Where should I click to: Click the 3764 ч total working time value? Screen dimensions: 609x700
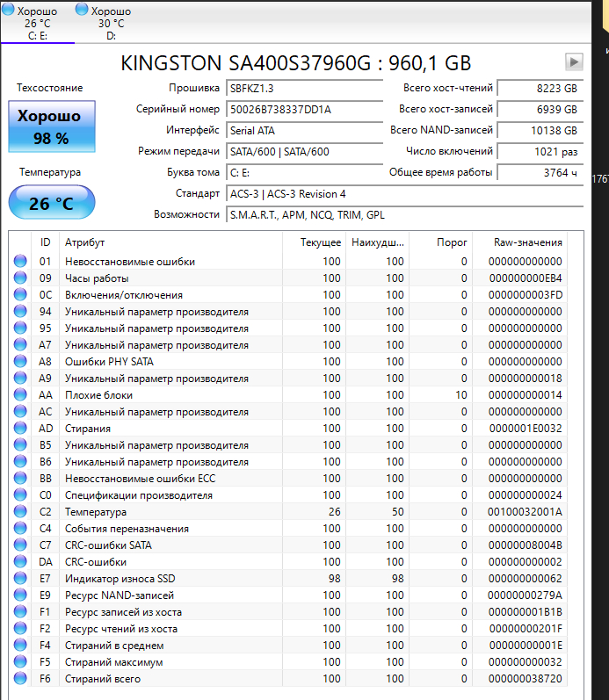coord(540,173)
